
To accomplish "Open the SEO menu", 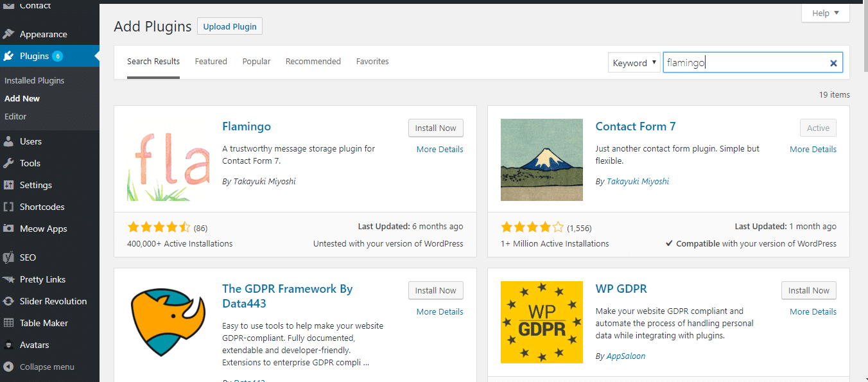I will 49,257.
